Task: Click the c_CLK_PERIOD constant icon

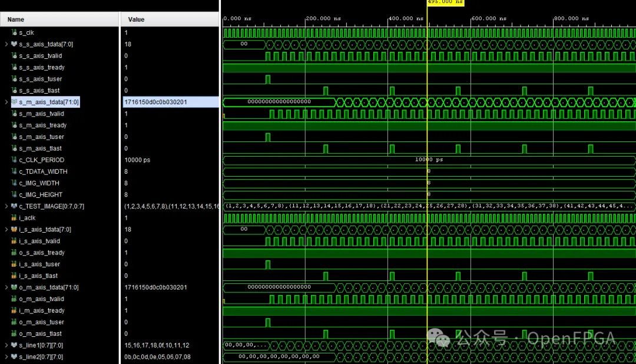Action: point(14,160)
